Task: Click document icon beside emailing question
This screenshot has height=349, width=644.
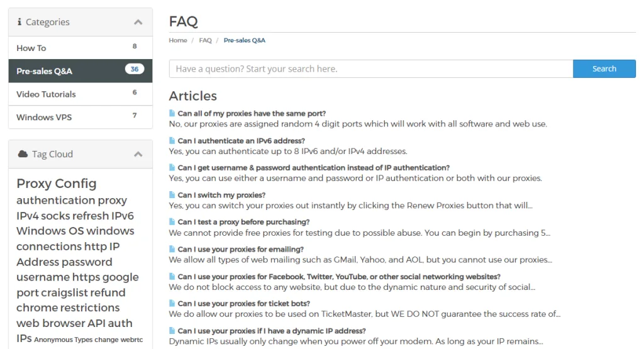Action: [x=172, y=249]
